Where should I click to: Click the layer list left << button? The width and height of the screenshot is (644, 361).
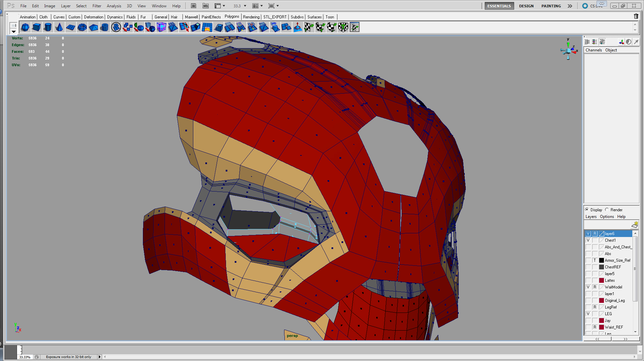pos(597,339)
